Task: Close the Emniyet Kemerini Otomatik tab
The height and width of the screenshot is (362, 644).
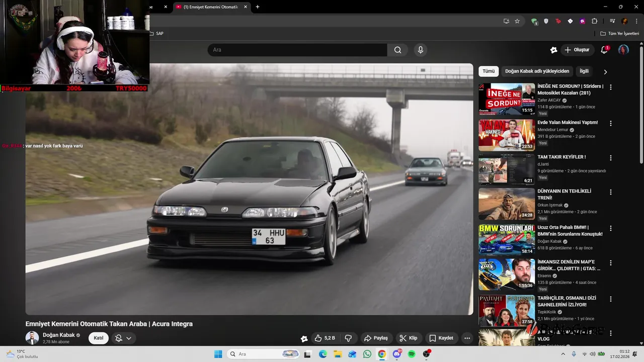Action: pyautogui.click(x=246, y=7)
